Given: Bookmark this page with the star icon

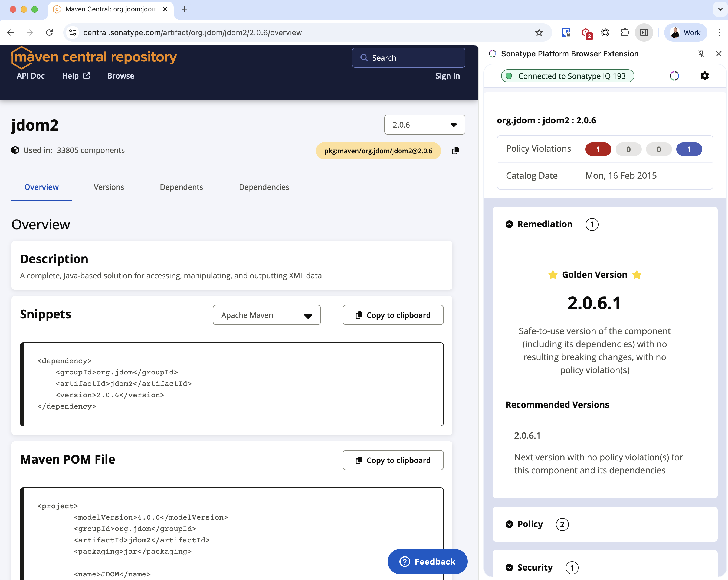Looking at the screenshot, I should coord(539,32).
